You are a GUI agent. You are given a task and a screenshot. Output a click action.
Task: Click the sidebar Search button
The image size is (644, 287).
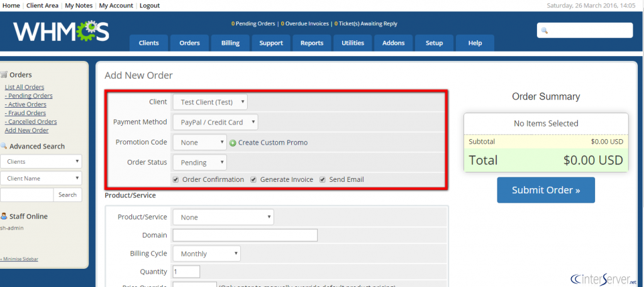coord(67,195)
